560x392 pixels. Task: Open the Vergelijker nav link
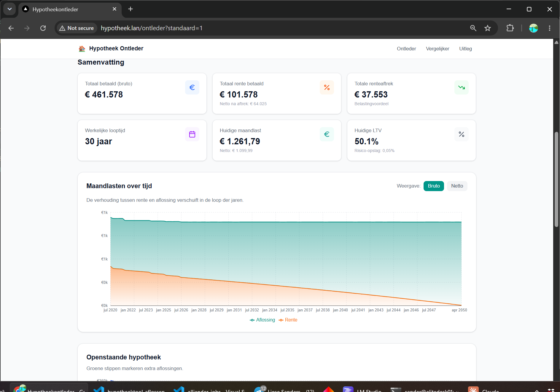tap(437, 49)
